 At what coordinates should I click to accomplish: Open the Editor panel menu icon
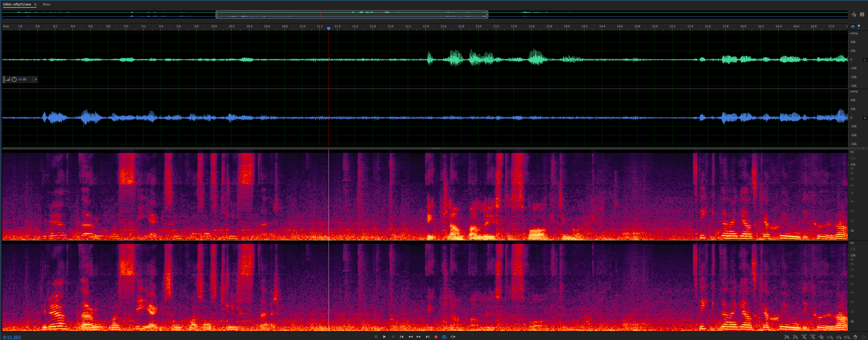pyautogui.click(x=35, y=4)
